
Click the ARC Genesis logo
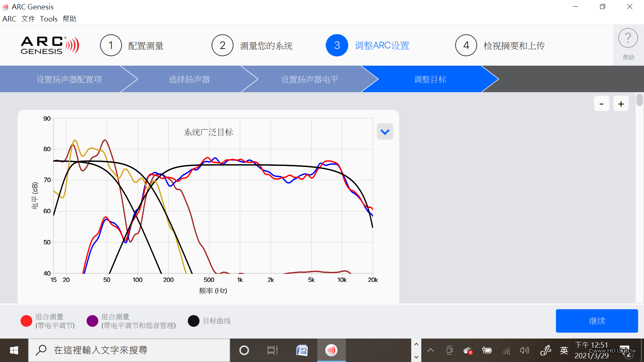50,45
